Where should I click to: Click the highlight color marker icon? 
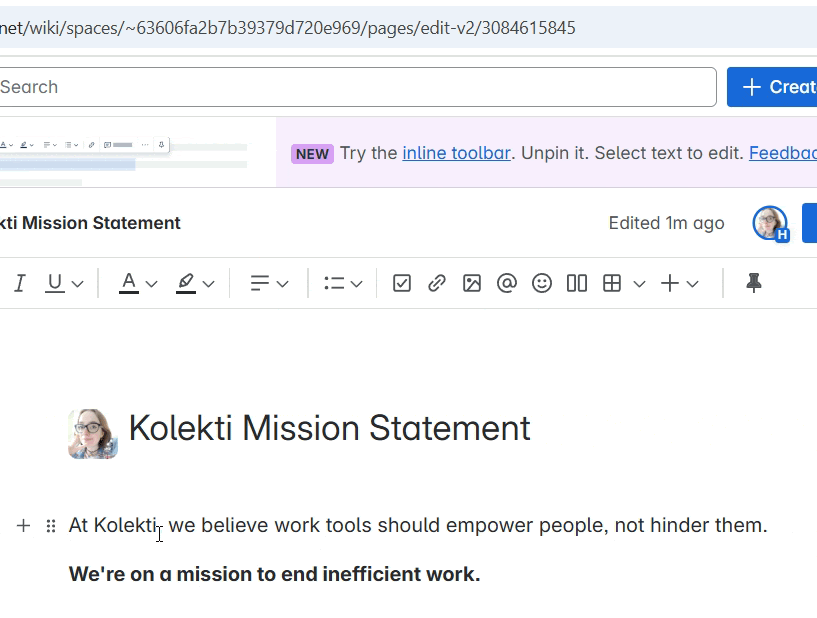coord(185,283)
